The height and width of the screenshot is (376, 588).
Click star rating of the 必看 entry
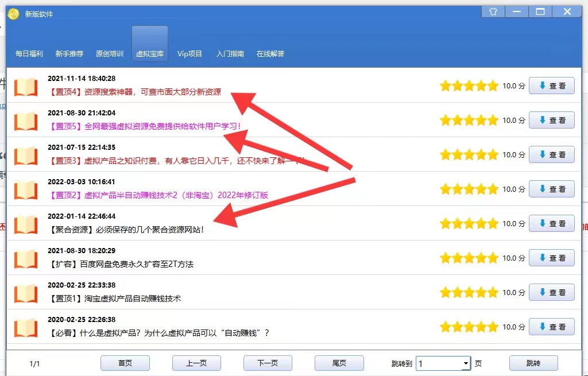(x=469, y=327)
